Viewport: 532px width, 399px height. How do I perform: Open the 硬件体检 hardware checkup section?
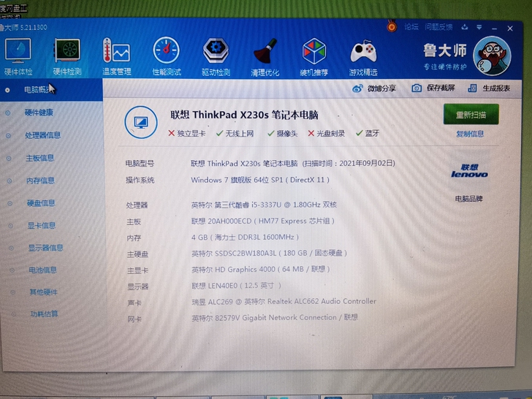point(18,57)
